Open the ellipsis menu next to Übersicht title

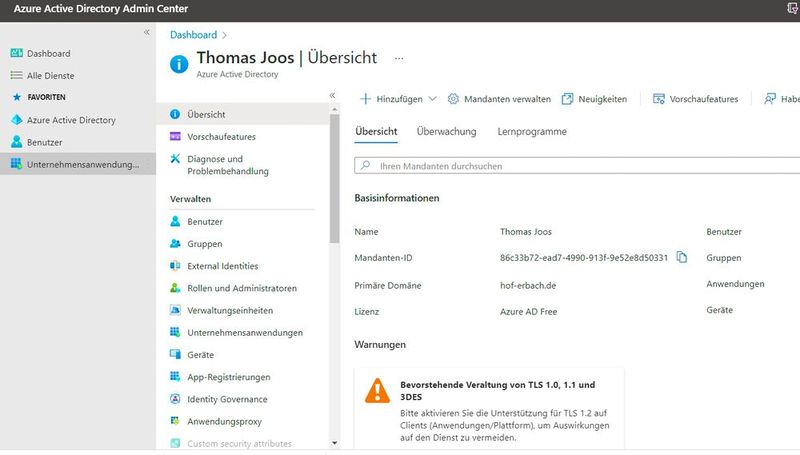pyautogui.click(x=399, y=58)
